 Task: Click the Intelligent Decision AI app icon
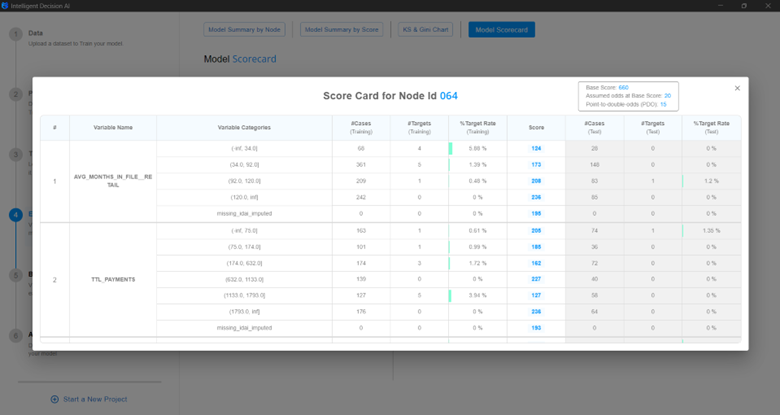click(5, 5)
